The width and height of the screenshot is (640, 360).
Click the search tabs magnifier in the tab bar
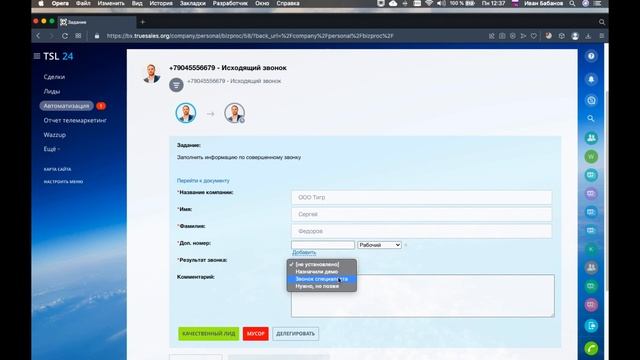[x=602, y=22]
